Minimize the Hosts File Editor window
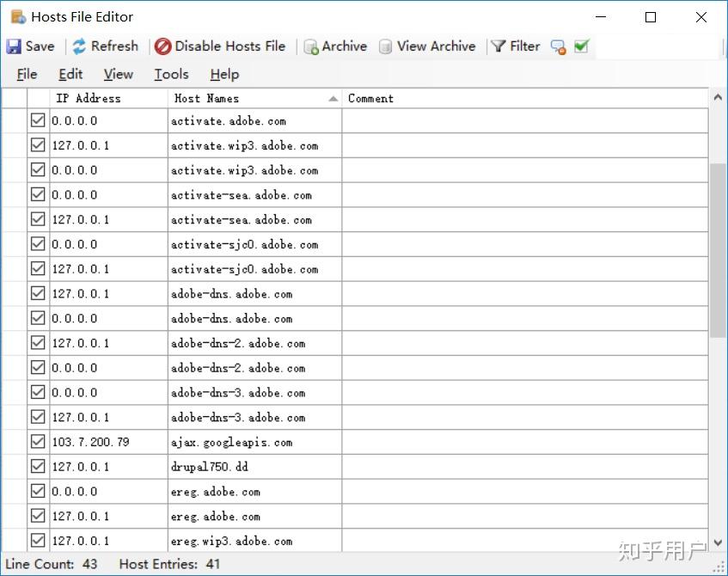 click(x=601, y=17)
